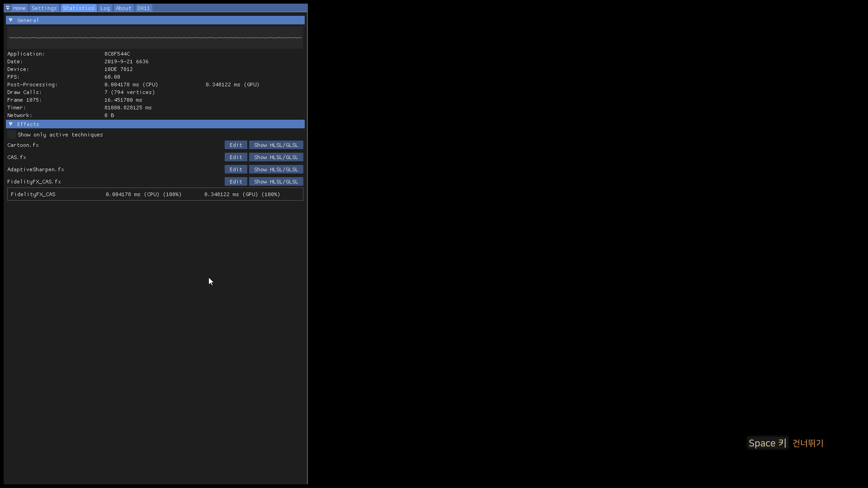The image size is (868, 488).
Task: Switch to the Home tab
Action: click(19, 8)
